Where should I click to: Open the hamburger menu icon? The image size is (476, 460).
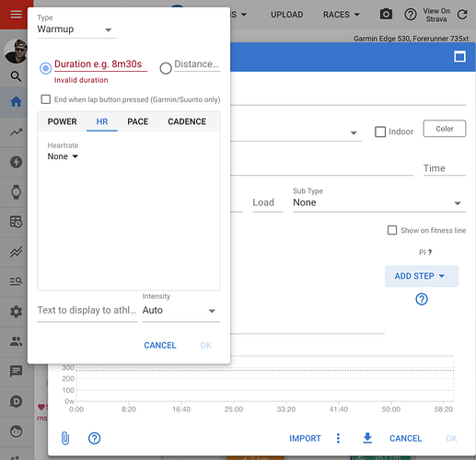pyautogui.click(x=16, y=15)
